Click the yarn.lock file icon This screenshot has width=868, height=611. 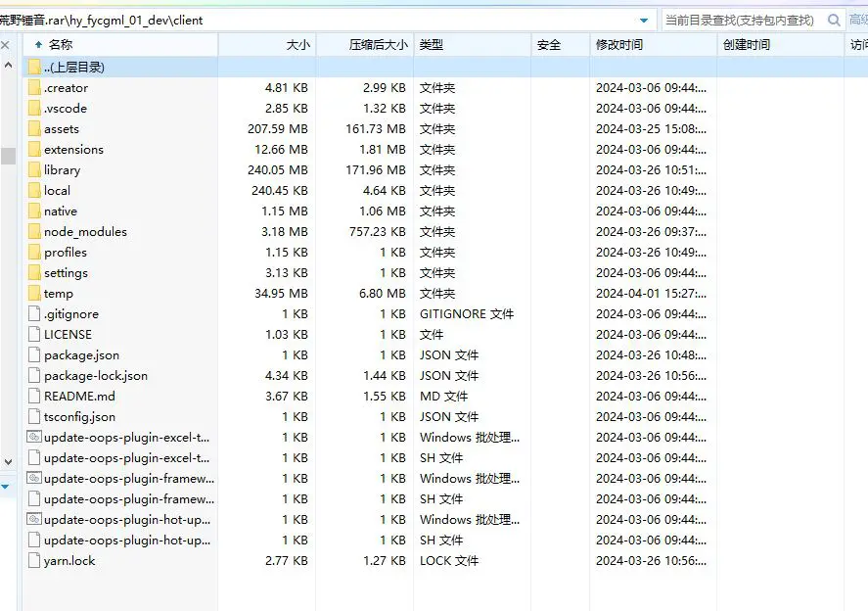pos(34,560)
